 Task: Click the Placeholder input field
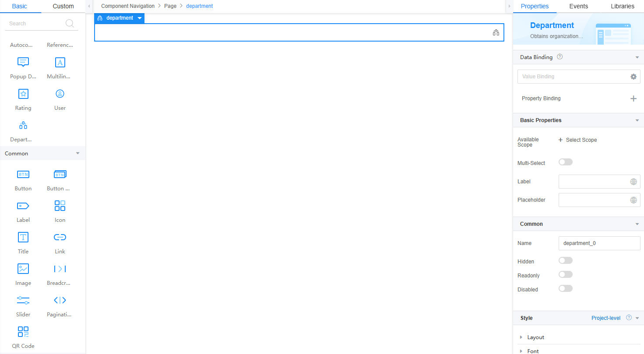pyautogui.click(x=599, y=200)
